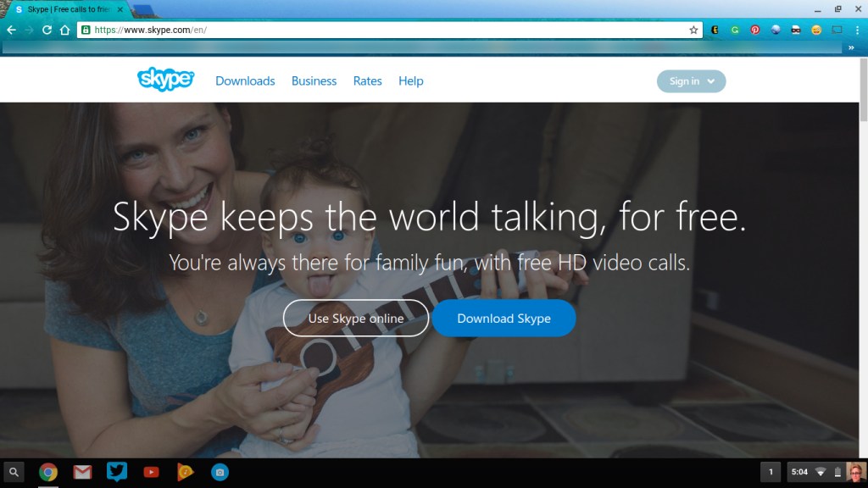
Task: Start Google Play Music from the taskbar
Action: 185,472
